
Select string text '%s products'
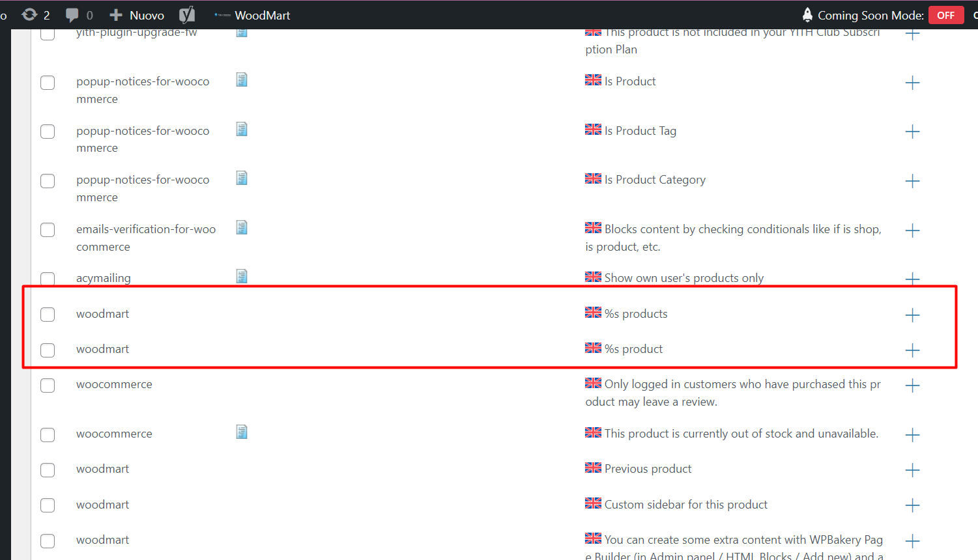coord(636,314)
